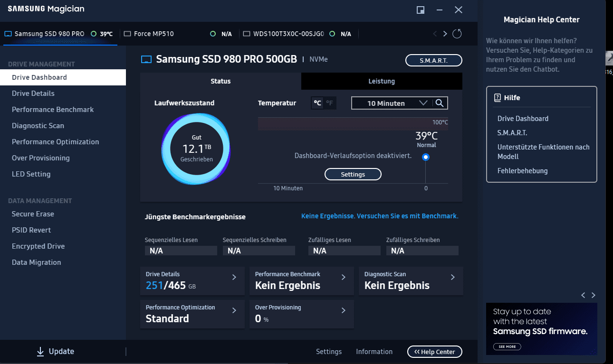Open Performance Optimization card arrow
This screenshot has width=613, height=364.
coord(234,310)
